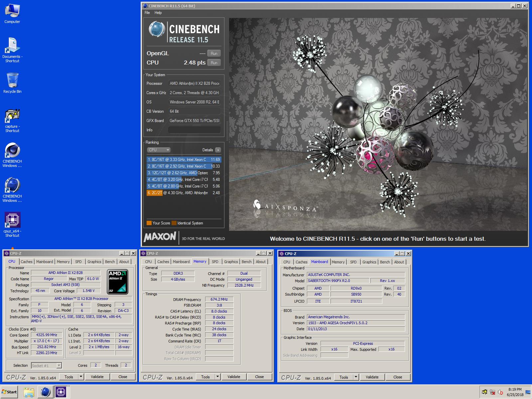The image size is (532, 399).
Task: Expand Tools dropdown in left CPU-Z window
Action: 81,377
